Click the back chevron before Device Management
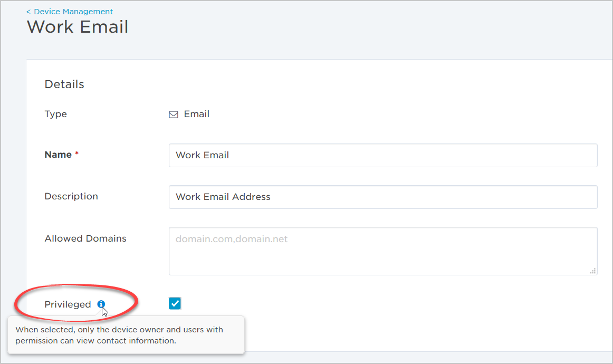The image size is (613, 364). (x=28, y=12)
